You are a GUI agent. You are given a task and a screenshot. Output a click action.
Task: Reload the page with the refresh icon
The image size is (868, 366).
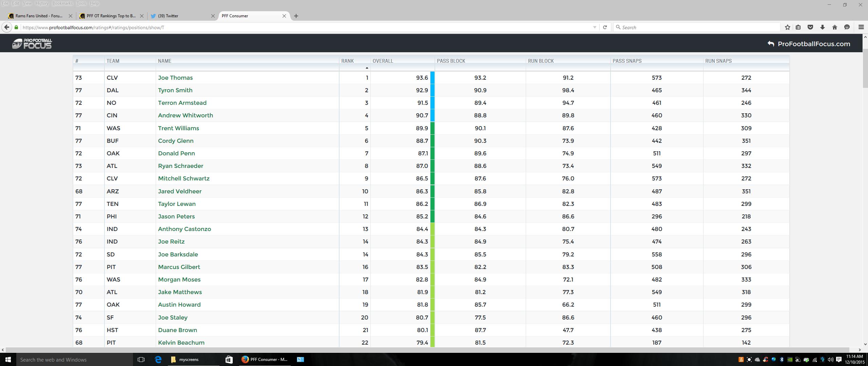(x=605, y=27)
